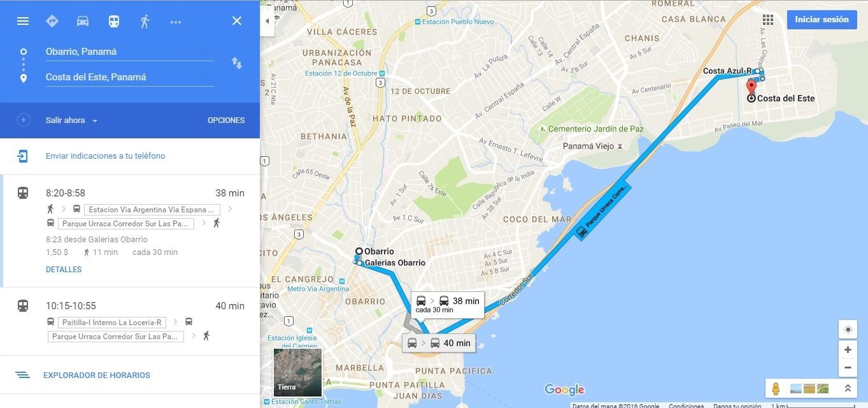Open more travel modes ellipsis menu
The image size is (868, 408).
[x=176, y=22]
